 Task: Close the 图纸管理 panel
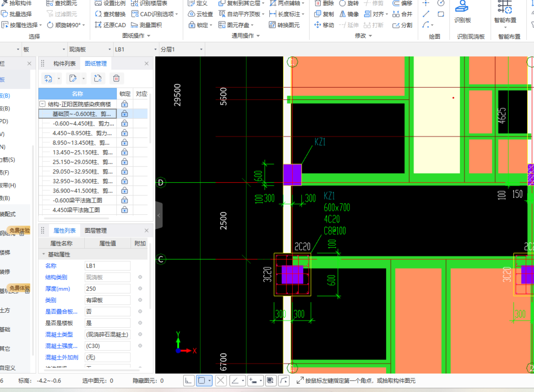pyautogui.click(x=147, y=63)
